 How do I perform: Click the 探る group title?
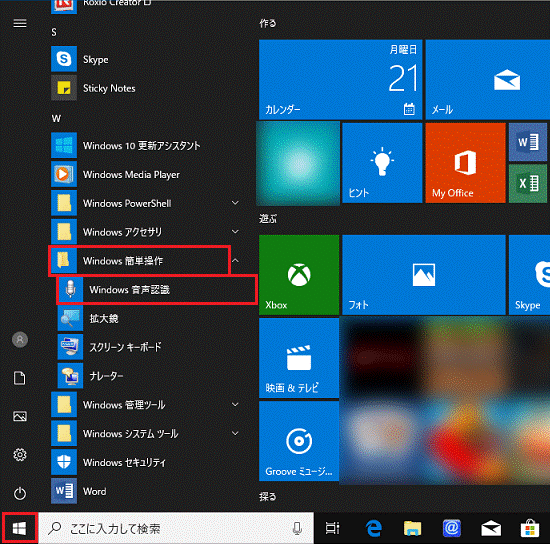click(x=268, y=496)
